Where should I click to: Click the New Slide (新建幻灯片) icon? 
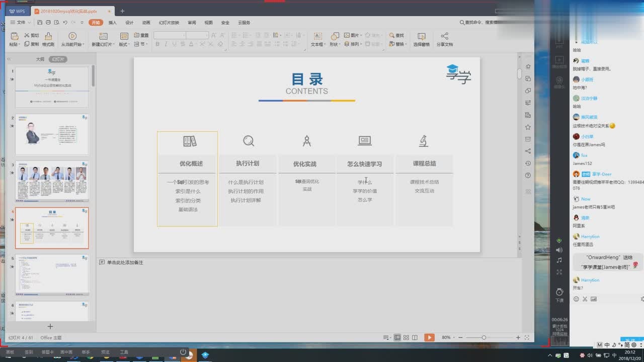point(103,36)
